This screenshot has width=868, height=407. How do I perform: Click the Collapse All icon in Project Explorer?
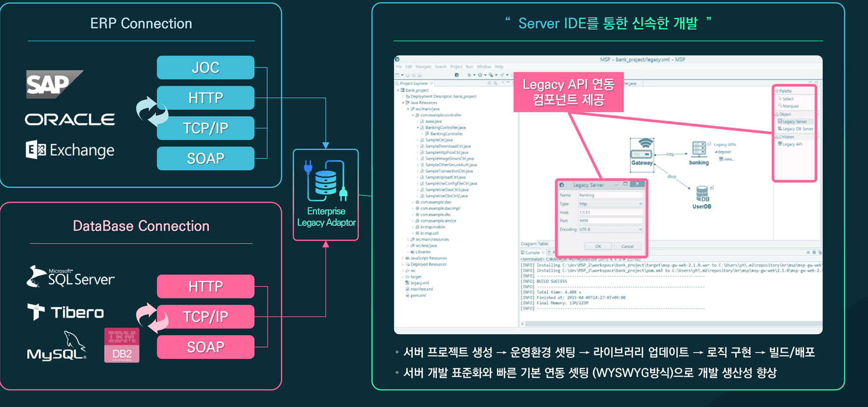[489, 83]
